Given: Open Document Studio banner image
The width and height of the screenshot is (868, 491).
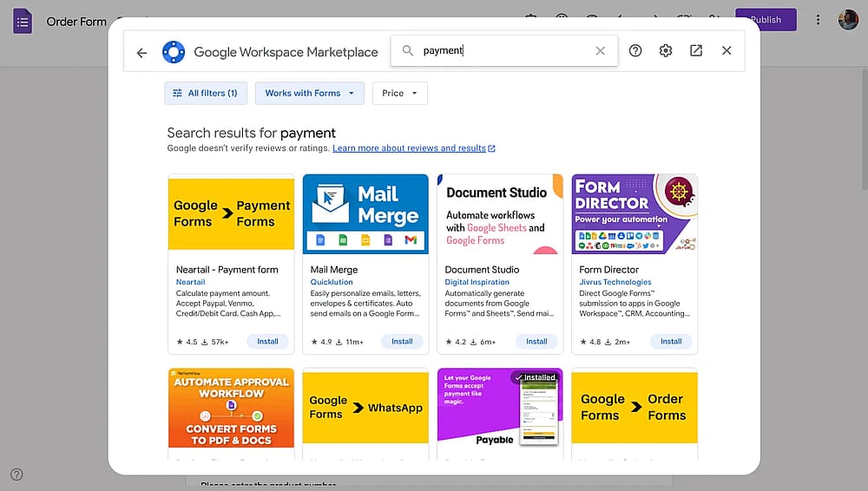Looking at the screenshot, I should (500, 213).
